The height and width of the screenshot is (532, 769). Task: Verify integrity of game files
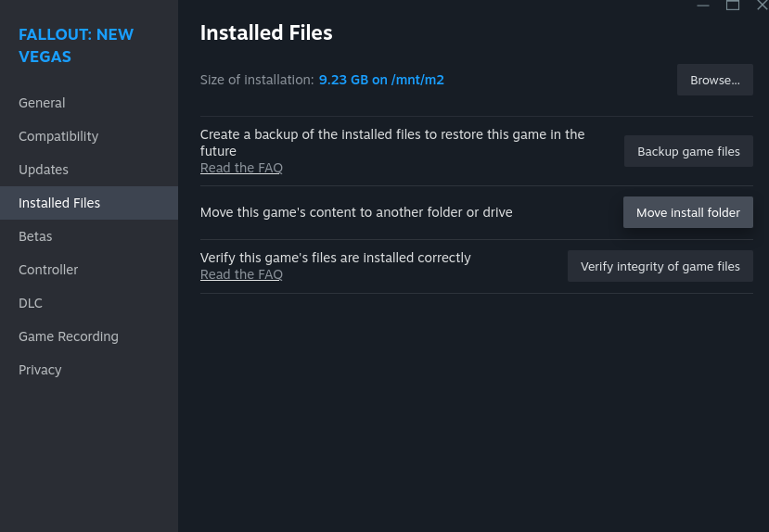click(660, 266)
